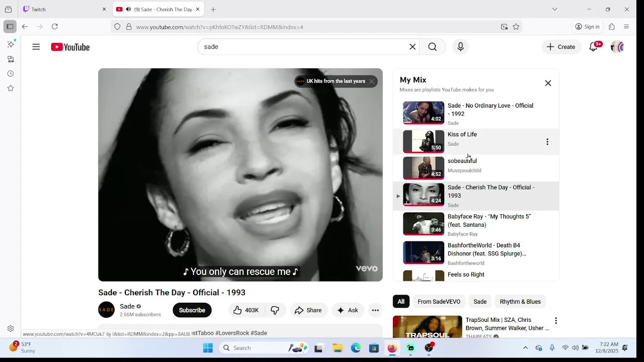Image resolution: width=644 pixels, height=362 pixels.
Task: Open File Explorer from taskbar
Action: click(x=338, y=348)
